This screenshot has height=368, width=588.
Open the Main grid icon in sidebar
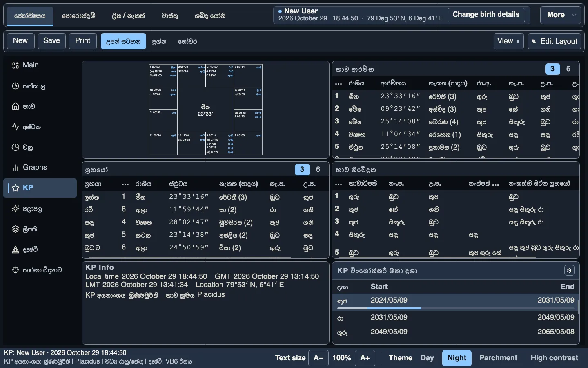16,65
